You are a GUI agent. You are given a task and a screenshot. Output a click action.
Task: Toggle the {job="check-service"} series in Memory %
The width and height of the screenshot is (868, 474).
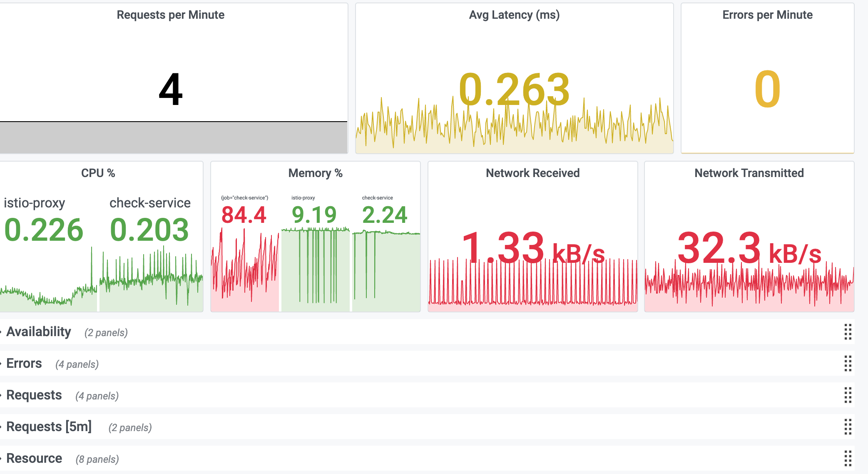[245, 198]
